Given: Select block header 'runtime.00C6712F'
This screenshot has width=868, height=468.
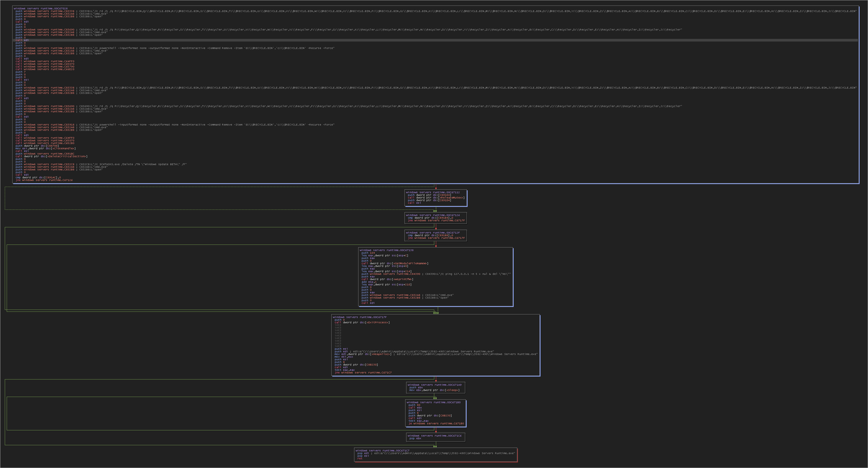Looking at the screenshot, I should (x=433, y=233).
